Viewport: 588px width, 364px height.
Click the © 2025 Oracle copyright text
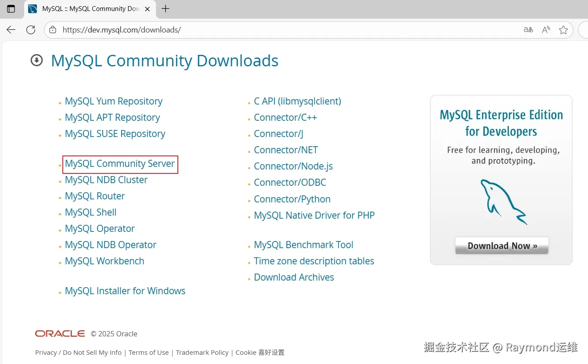tap(114, 334)
